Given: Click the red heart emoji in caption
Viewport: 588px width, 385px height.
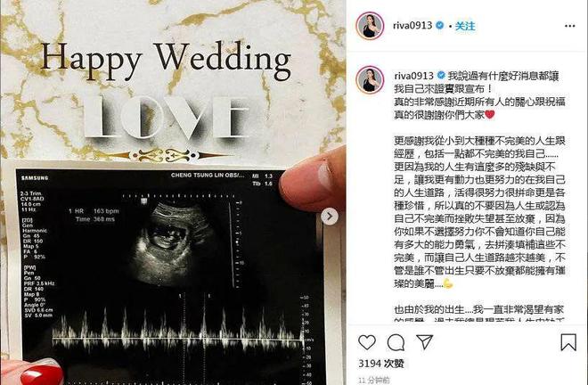Looking at the screenshot, I should (489, 114).
